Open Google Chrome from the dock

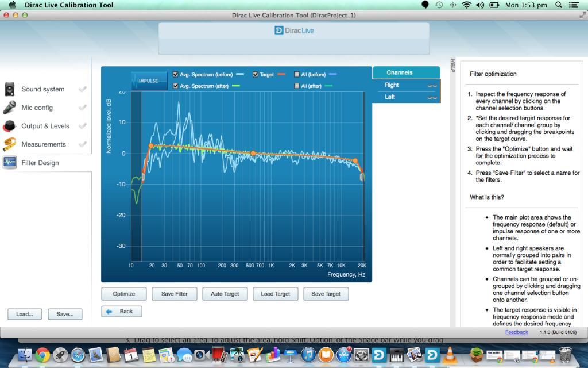click(42, 355)
